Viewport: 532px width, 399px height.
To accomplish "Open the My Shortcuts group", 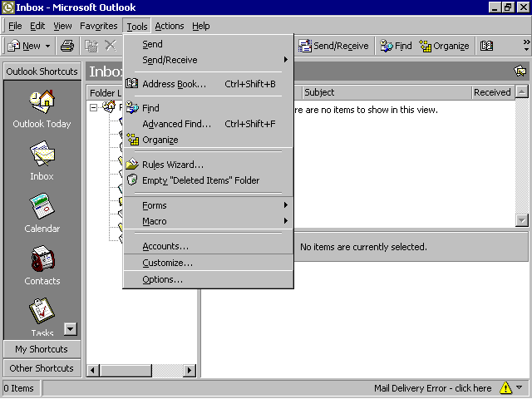I will [x=42, y=349].
